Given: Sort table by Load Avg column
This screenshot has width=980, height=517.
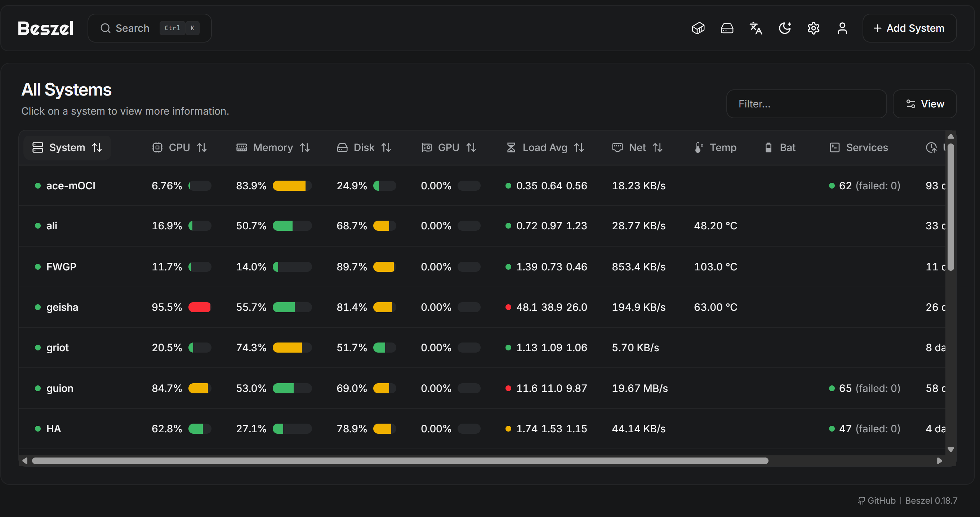Looking at the screenshot, I should tap(545, 148).
